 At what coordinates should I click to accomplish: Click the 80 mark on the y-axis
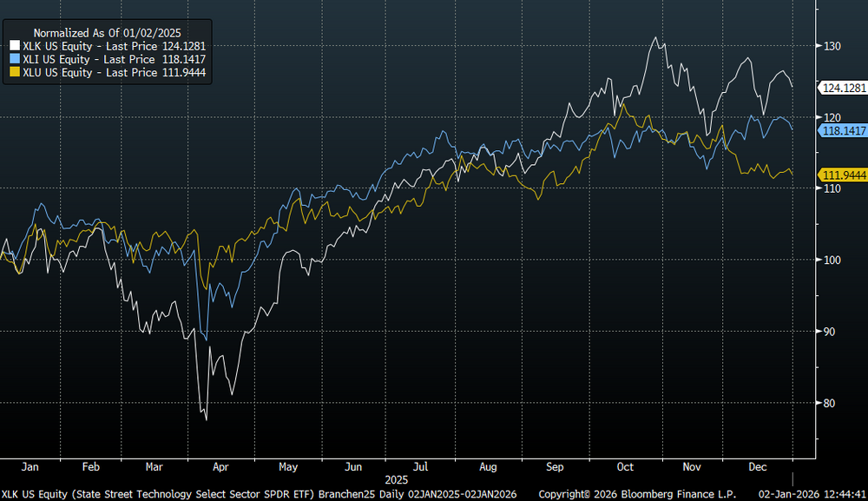coord(832,403)
